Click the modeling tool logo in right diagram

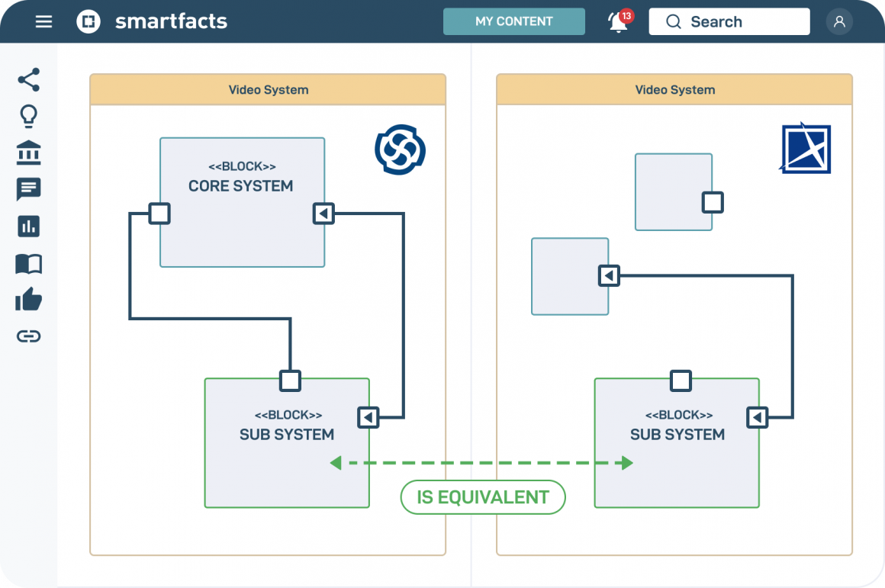tap(806, 149)
